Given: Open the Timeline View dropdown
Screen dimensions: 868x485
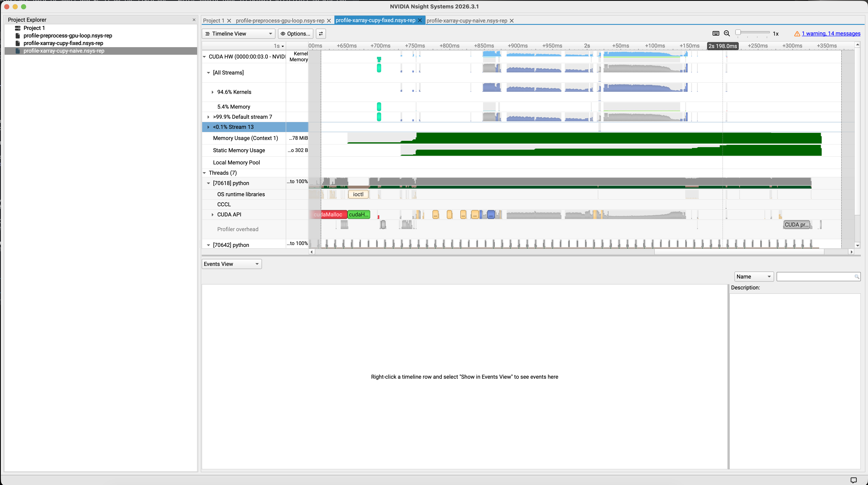Looking at the screenshot, I should coord(239,34).
